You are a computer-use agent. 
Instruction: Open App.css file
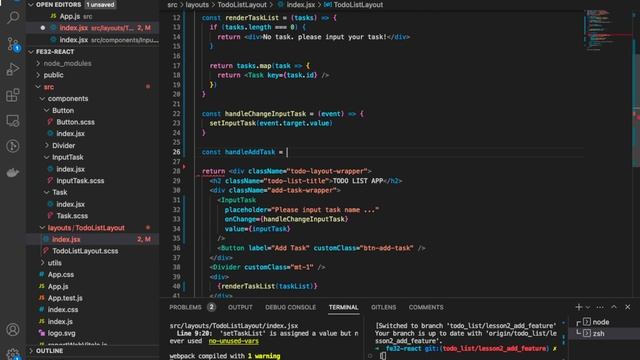(x=93, y=275)
